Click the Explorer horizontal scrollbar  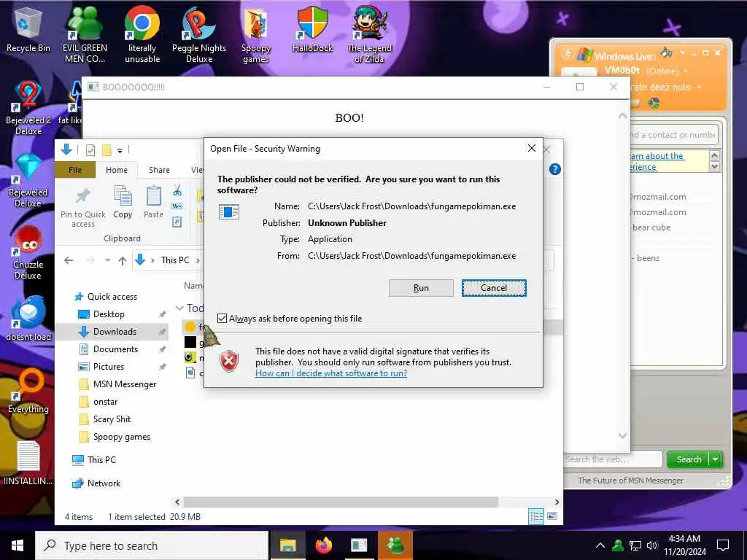coord(341,502)
